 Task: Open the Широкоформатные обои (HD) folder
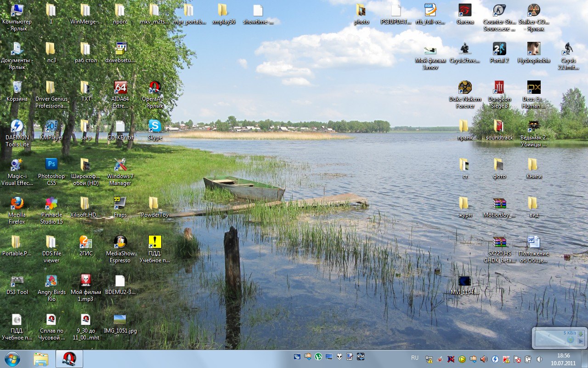click(x=86, y=172)
